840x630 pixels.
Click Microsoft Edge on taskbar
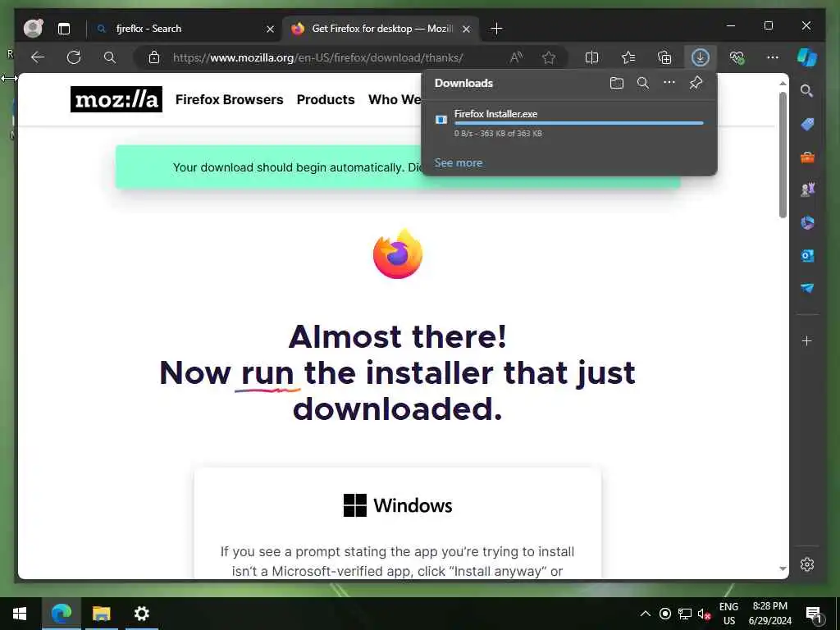62,614
